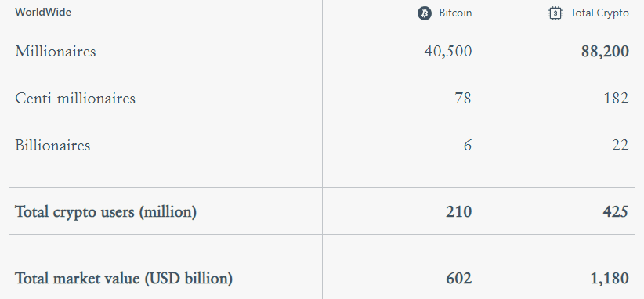Click Total crypto users (million) label
The width and height of the screenshot is (644, 299).
[x=106, y=212]
